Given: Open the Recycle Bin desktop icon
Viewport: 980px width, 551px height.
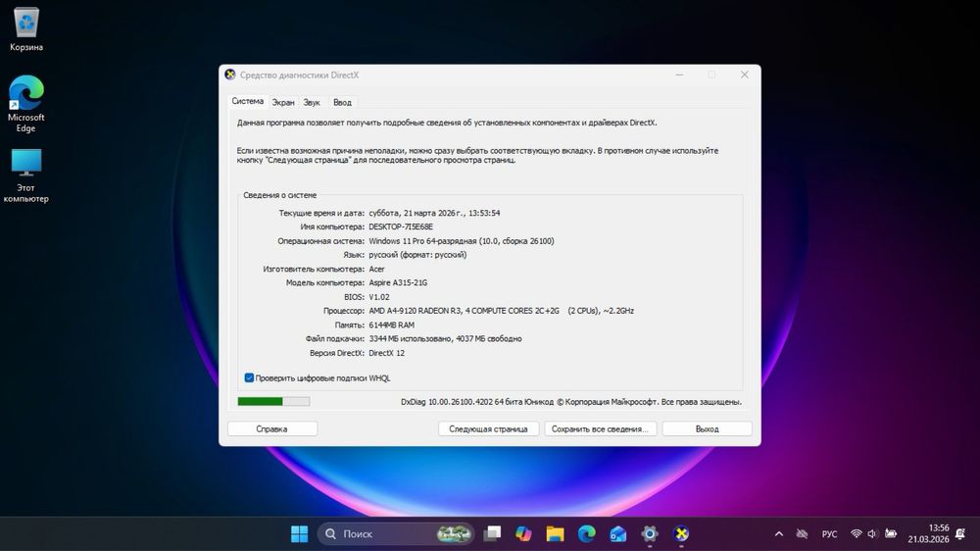Looking at the screenshot, I should [x=26, y=29].
